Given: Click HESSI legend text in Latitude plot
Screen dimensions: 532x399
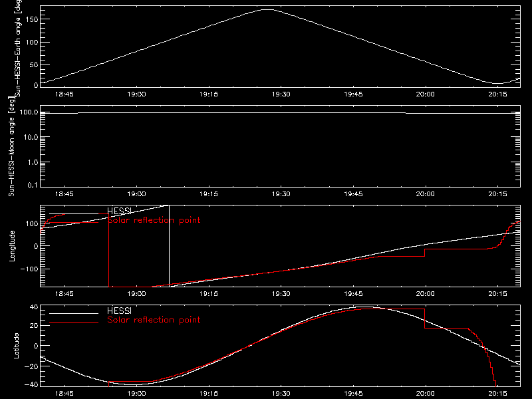Looking at the screenshot, I should 119,311.
